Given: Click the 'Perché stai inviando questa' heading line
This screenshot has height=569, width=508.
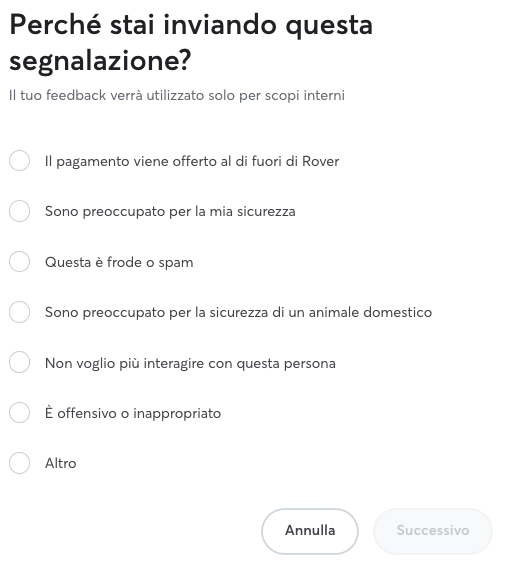Looking at the screenshot, I should click(x=191, y=25).
